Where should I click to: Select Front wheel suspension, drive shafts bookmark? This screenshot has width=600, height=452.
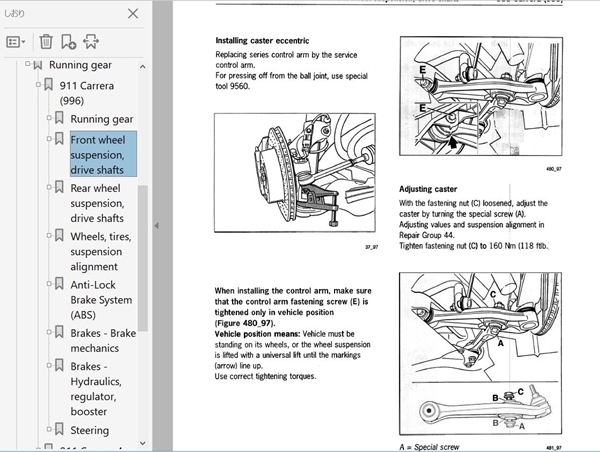[103, 154]
